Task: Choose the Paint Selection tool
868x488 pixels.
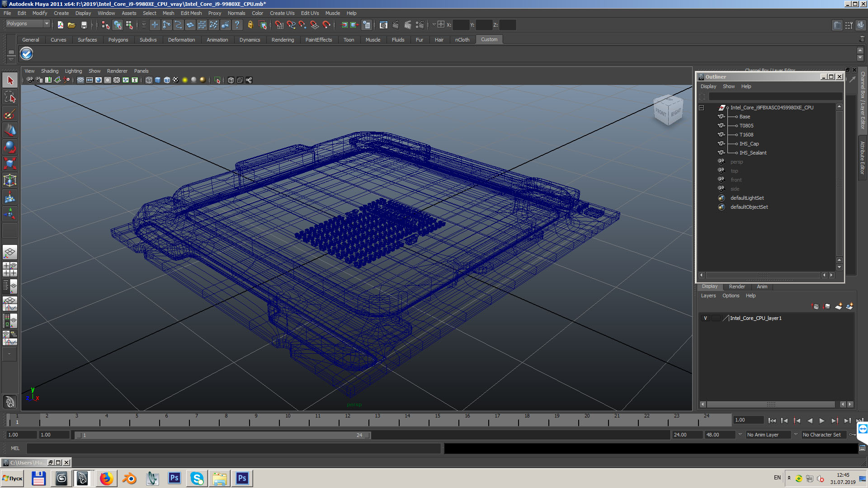Action: point(10,113)
